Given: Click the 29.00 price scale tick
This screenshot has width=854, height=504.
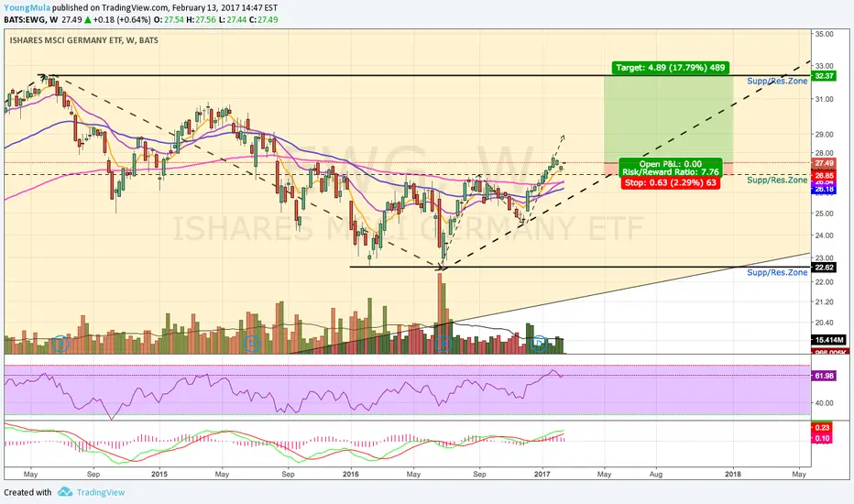Looking at the screenshot, I should pyautogui.click(x=824, y=135).
